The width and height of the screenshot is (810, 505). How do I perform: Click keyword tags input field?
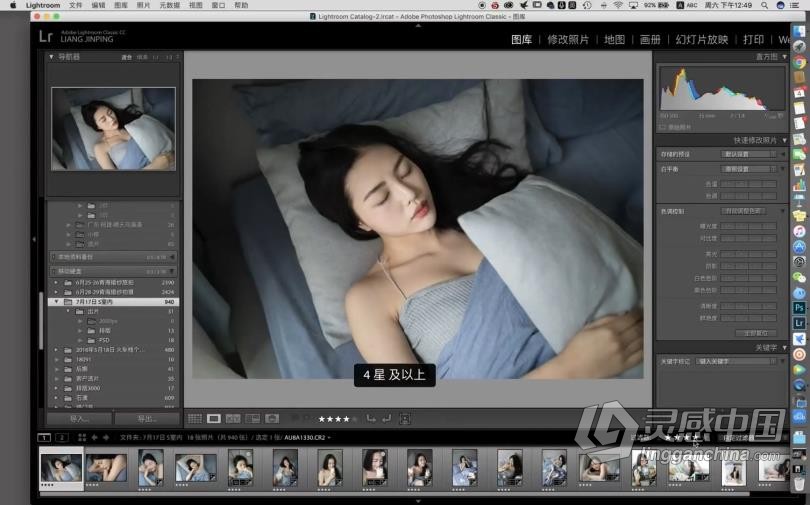point(736,361)
